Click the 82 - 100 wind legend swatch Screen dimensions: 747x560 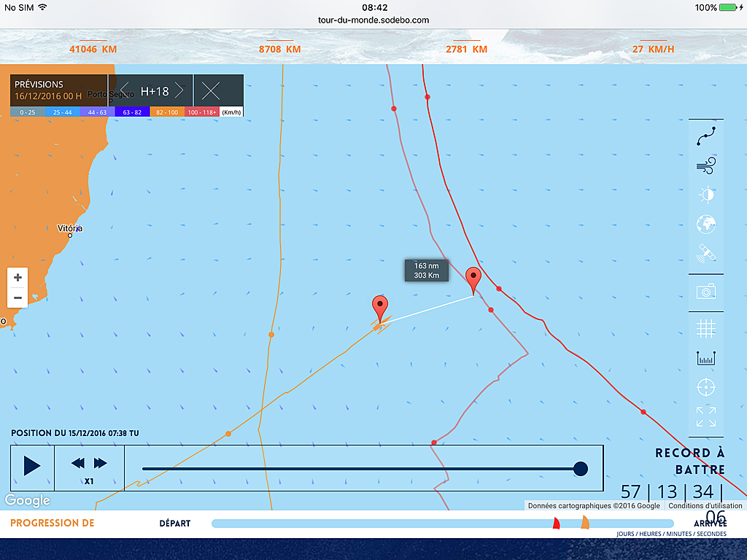tap(167, 112)
